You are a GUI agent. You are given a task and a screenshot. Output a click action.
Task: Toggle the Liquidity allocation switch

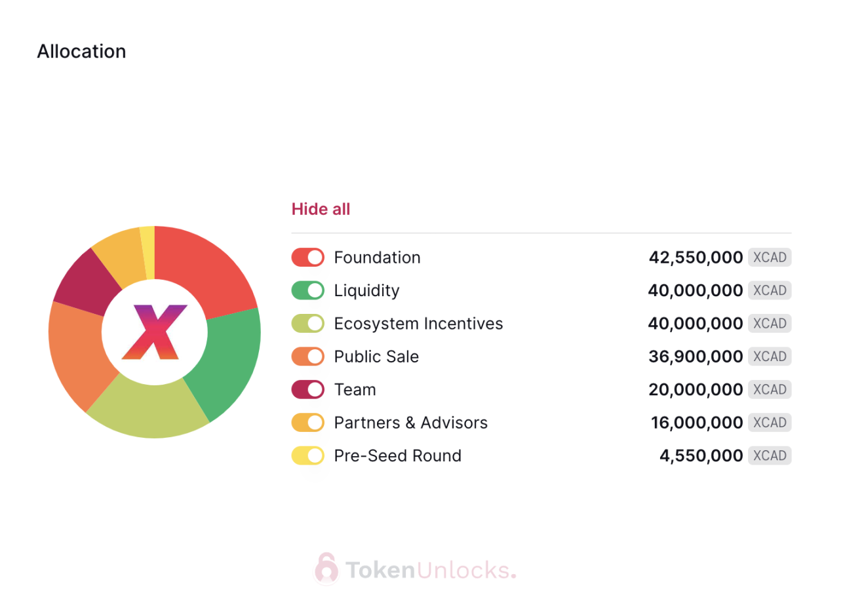pyautogui.click(x=308, y=290)
